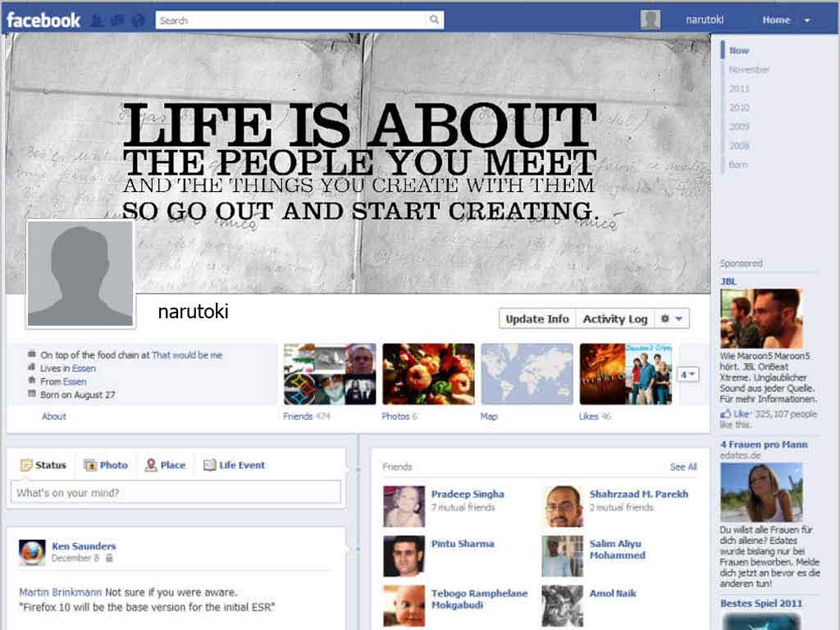Click the JBL sponsored ad title
This screenshot has height=630, width=840.
point(728,281)
